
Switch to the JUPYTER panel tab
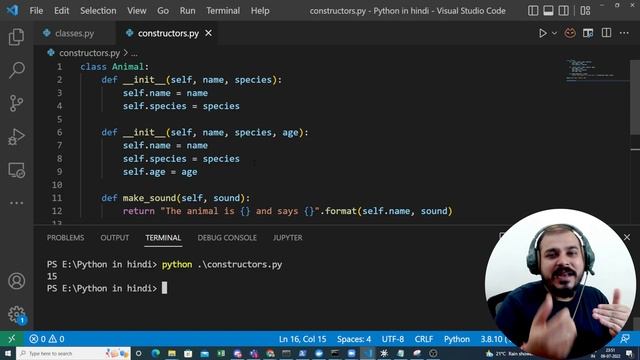(x=288, y=238)
